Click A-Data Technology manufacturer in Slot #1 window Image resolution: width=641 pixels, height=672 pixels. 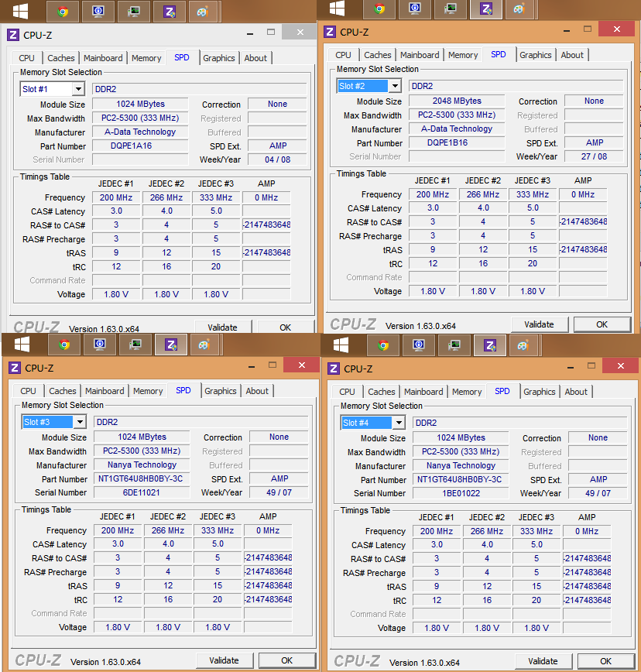click(140, 132)
